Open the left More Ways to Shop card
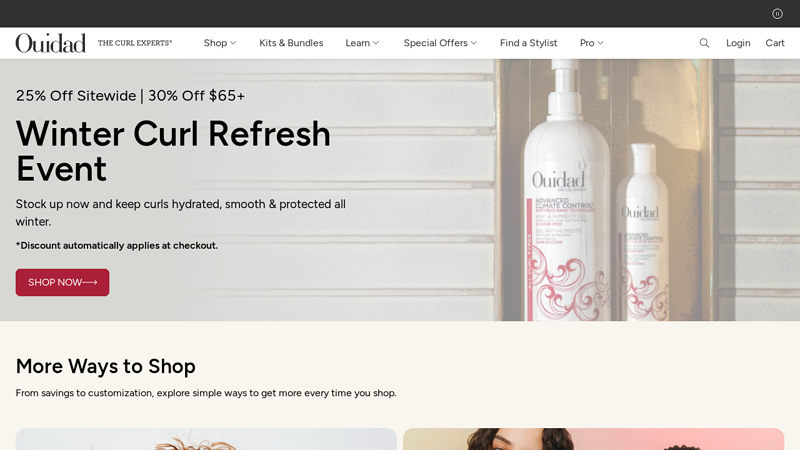 [206, 439]
